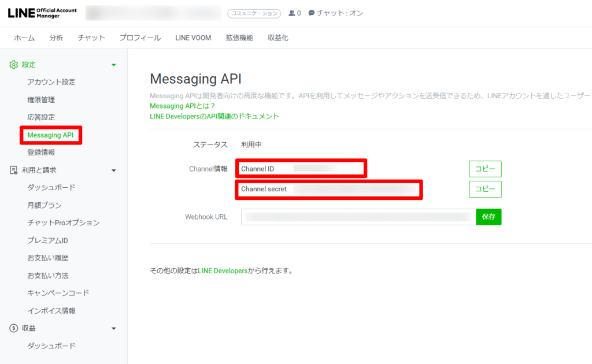Click the 設定 section header

click(29, 65)
